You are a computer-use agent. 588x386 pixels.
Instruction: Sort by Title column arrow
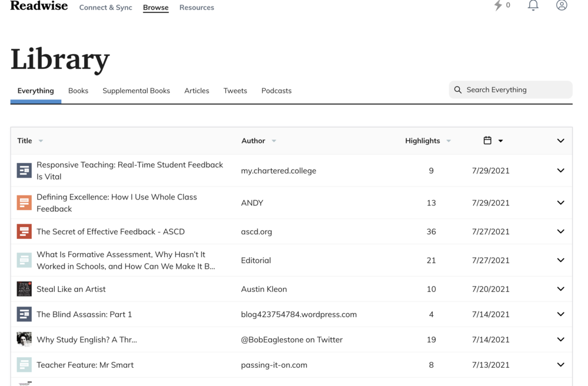41,141
